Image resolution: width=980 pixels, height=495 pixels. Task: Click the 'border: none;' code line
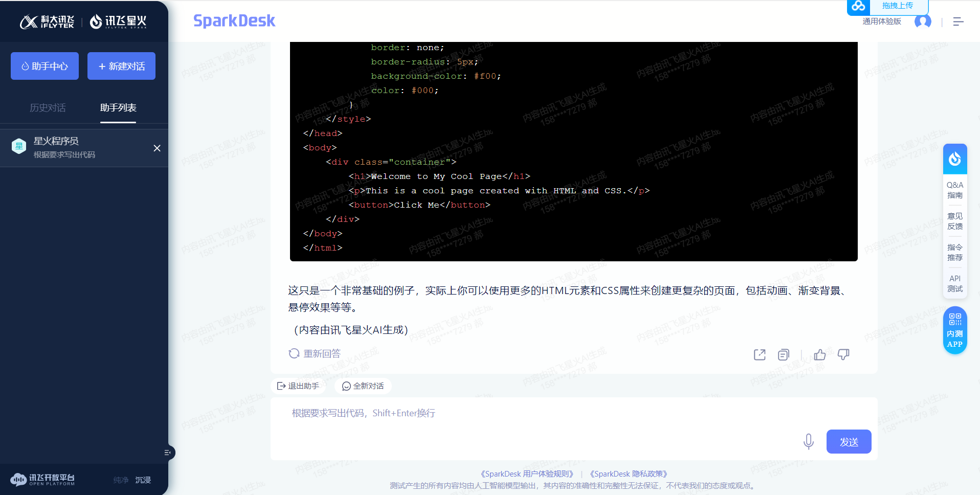click(x=408, y=48)
